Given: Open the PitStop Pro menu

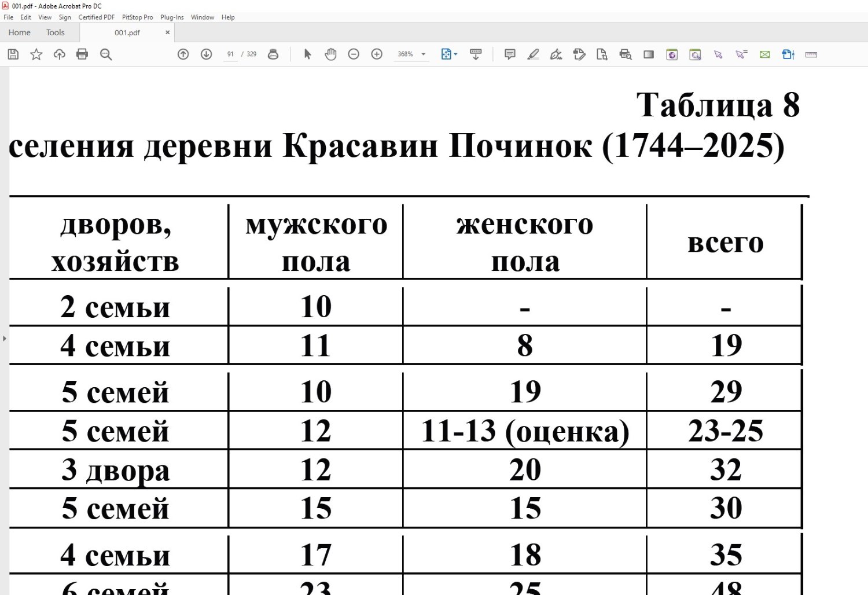Looking at the screenshot, I should click(x=138, y=17).
